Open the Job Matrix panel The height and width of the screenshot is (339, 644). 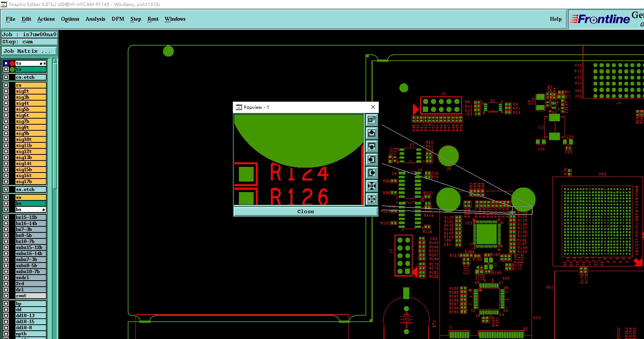point(29,51)
